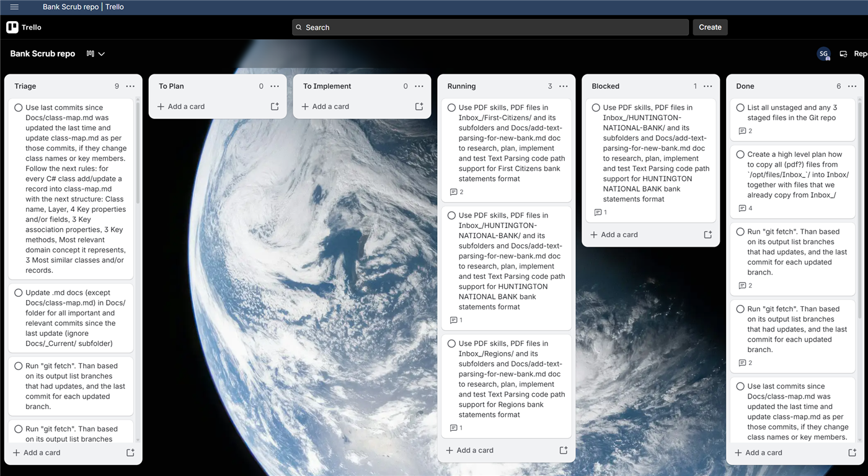Image resolution: width=868 pixels, height=476 pixels.
Task: Open the board view switcher dropdown
Action: click(95, 54)
